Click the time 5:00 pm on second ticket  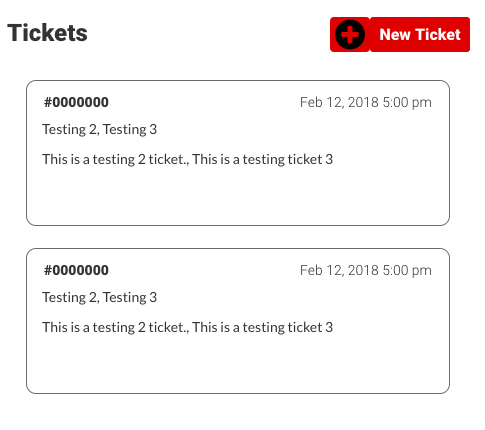click(407, 271)
